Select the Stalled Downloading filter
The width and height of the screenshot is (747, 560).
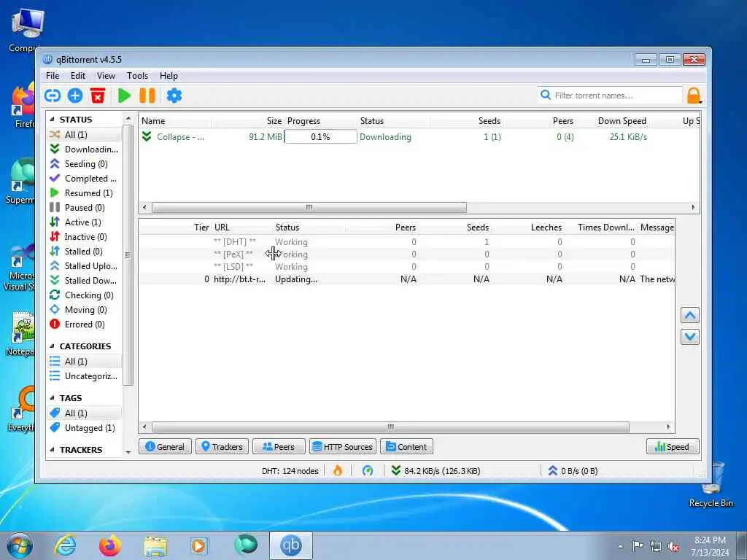click(84, 281)
